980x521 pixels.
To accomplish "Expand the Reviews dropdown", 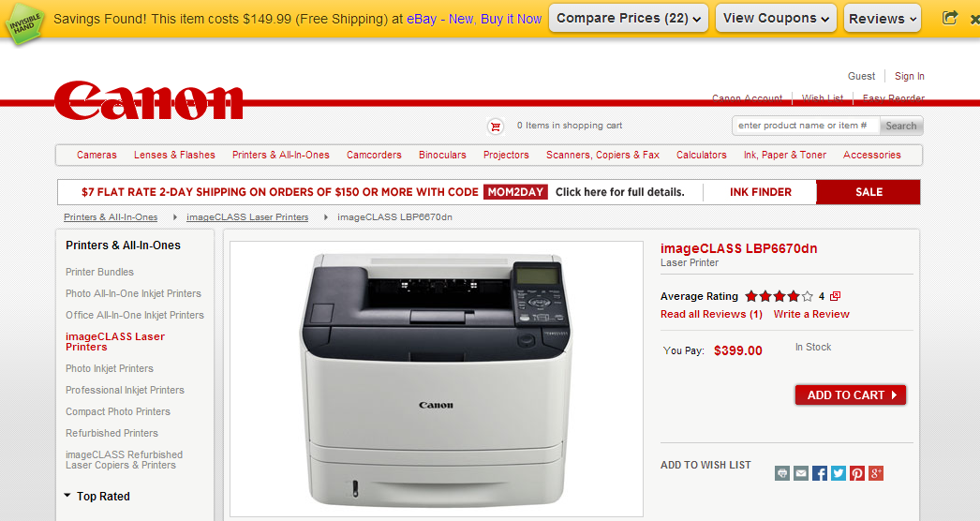I will coord(882,18).
